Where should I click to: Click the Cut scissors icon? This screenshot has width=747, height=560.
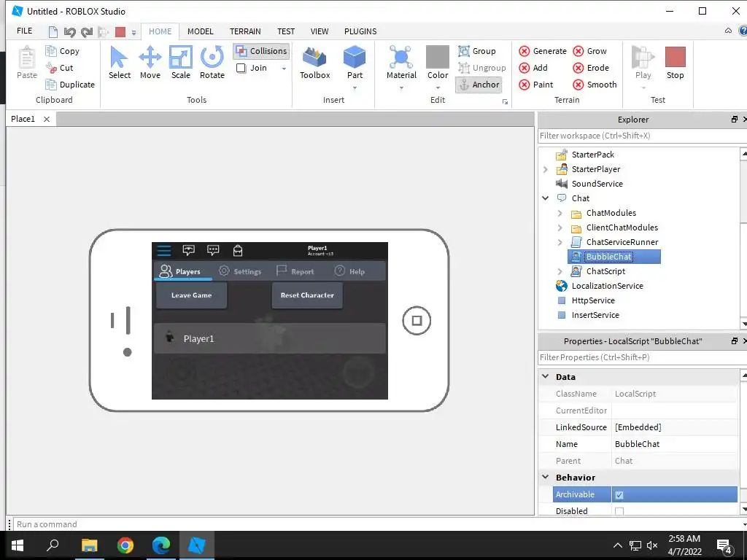51,68
